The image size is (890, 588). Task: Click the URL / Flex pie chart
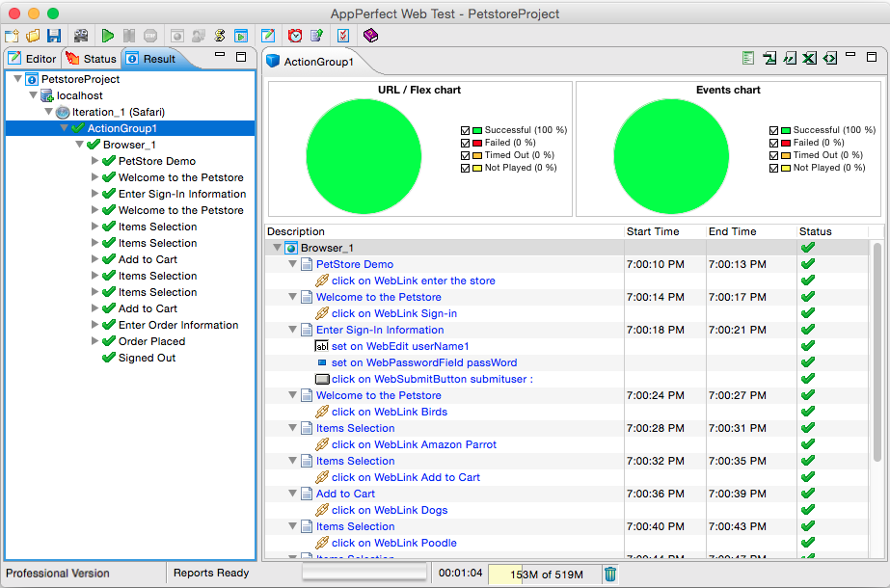coord(364,157)
